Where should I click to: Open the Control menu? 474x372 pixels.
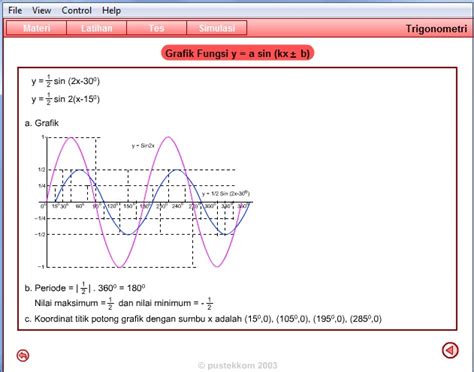(77, 10)
